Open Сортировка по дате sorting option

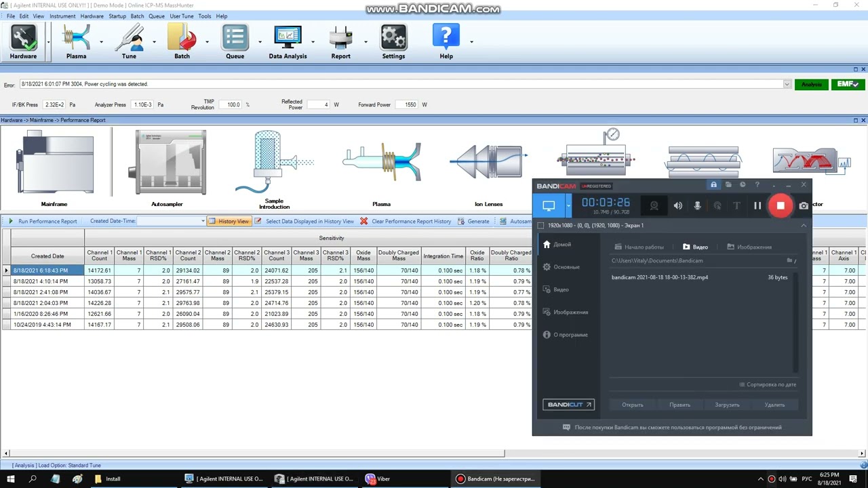pyautogui.click(x=768, y=384)
